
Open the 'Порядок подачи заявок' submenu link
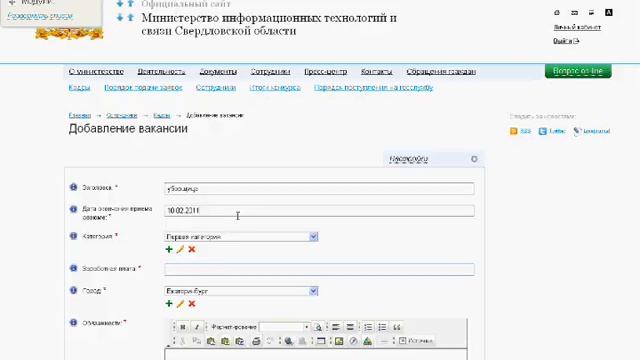(x=143, y=87)
